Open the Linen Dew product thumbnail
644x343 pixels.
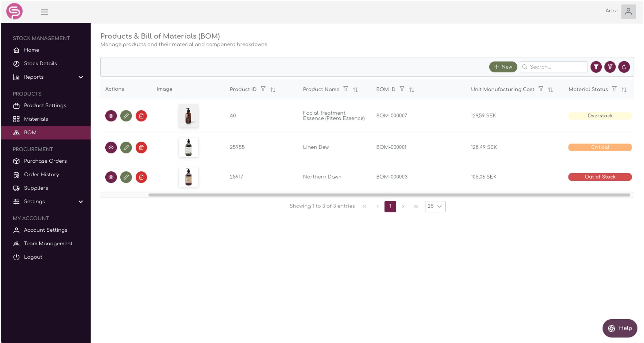point(189,147)
